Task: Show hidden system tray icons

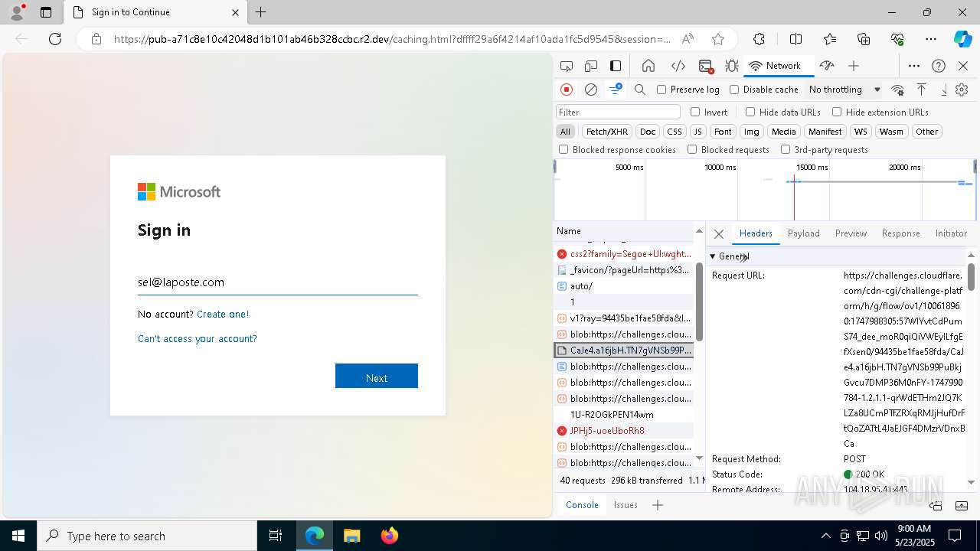Action: (x=825, y=536)
